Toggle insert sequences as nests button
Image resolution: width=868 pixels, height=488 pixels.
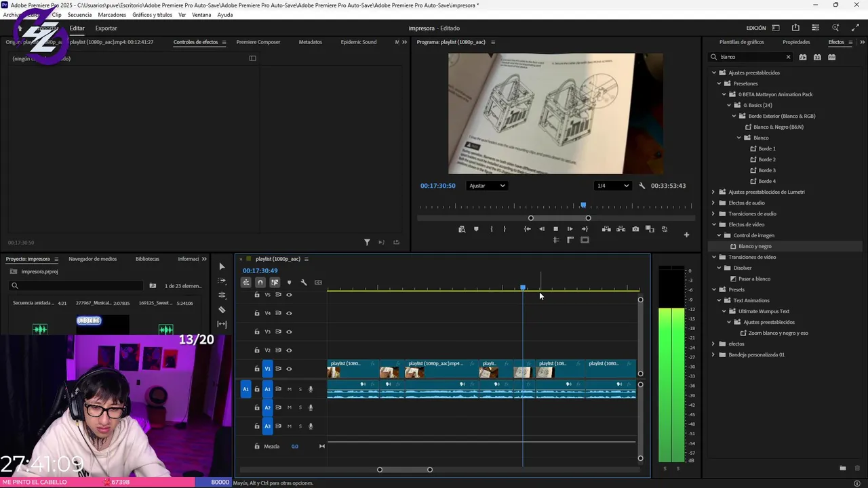coord(245,283)
